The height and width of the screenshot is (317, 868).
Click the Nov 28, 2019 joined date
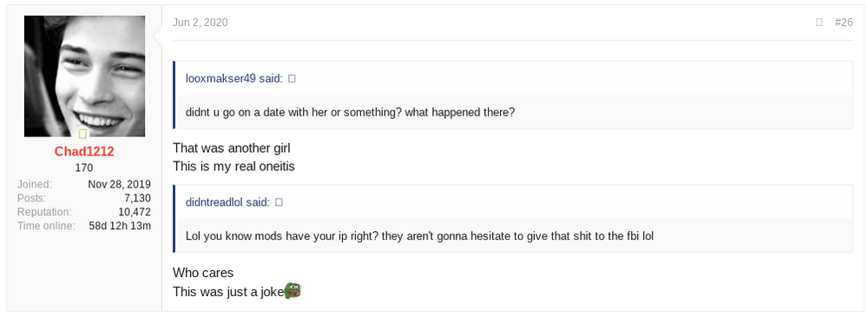120,184
